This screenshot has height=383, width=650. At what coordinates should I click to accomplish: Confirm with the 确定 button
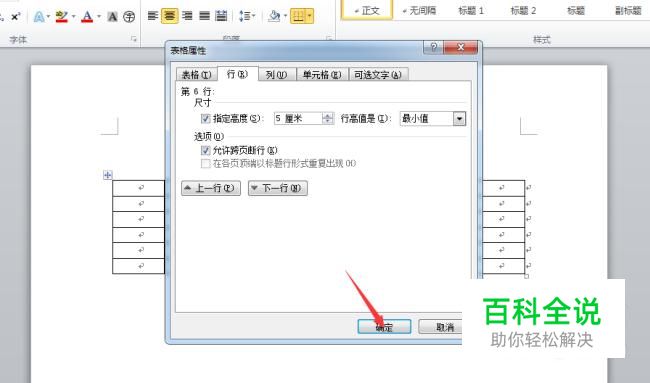coord(384,327)
